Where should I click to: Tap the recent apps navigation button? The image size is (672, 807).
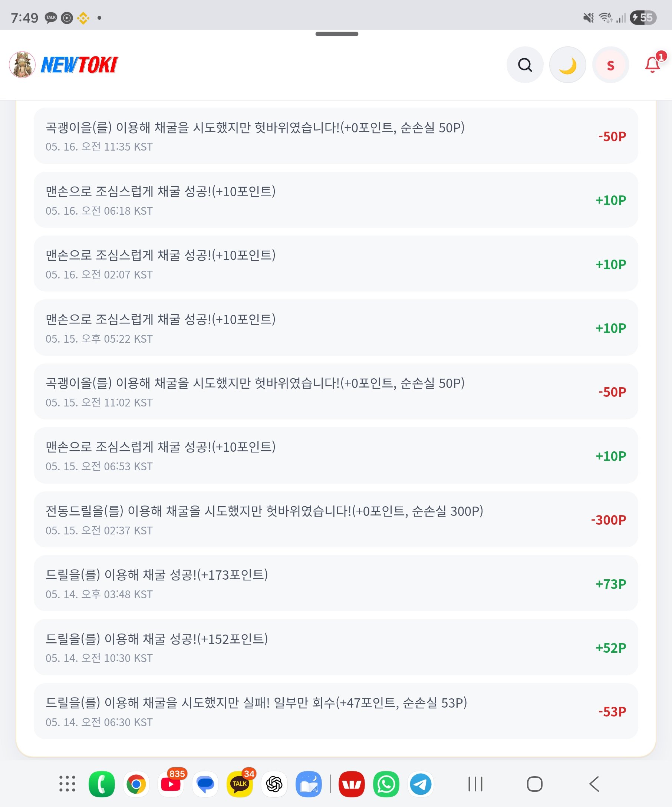[475, 784]
